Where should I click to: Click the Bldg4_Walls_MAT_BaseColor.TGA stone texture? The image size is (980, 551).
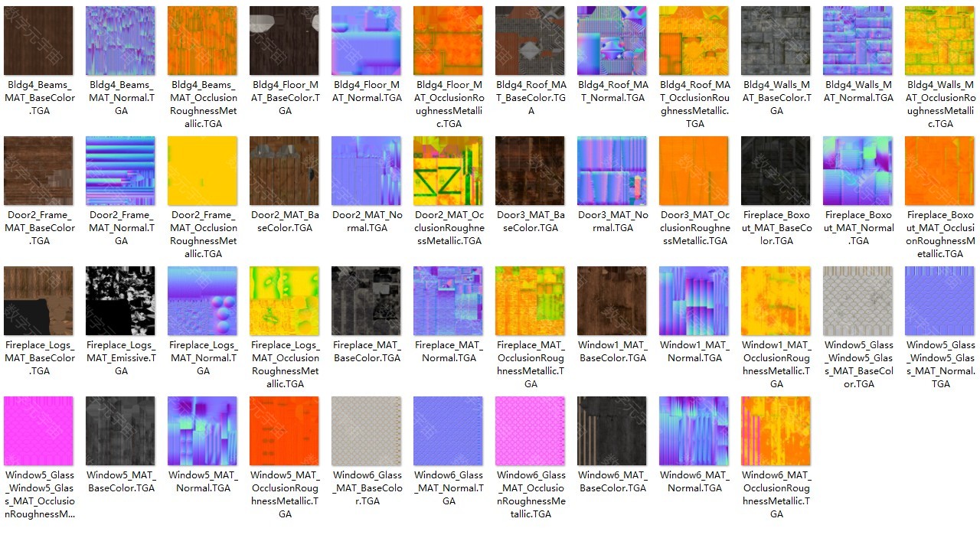click(776, 41)
